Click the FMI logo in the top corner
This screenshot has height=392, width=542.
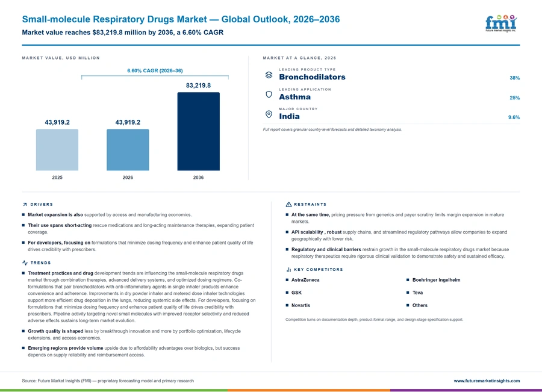click(501, 23)
